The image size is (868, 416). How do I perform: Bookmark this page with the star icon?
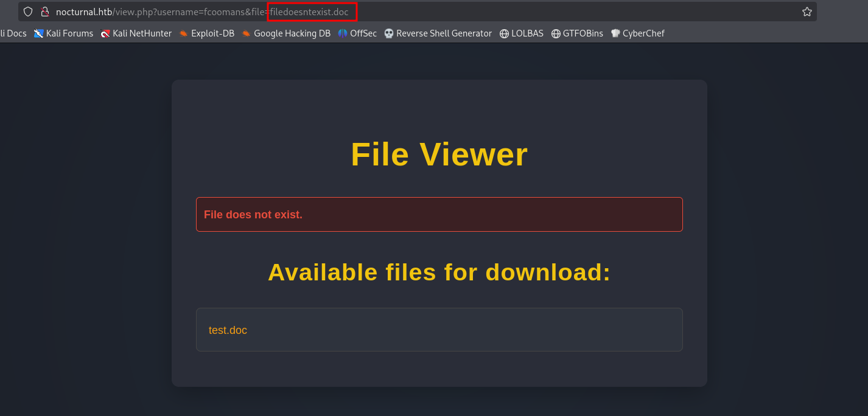pyautogui.click(x=807, y=12)
